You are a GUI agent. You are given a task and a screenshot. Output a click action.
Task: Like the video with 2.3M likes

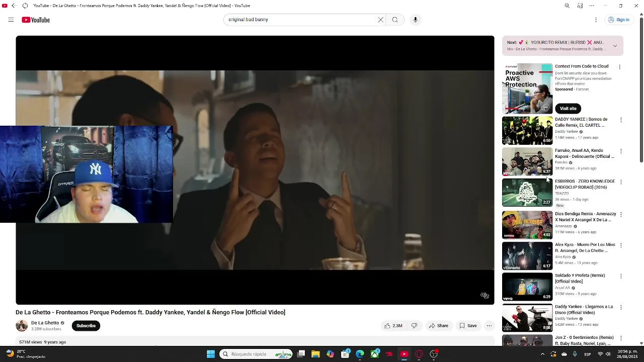pyautogui.click(x=393, y=326)
